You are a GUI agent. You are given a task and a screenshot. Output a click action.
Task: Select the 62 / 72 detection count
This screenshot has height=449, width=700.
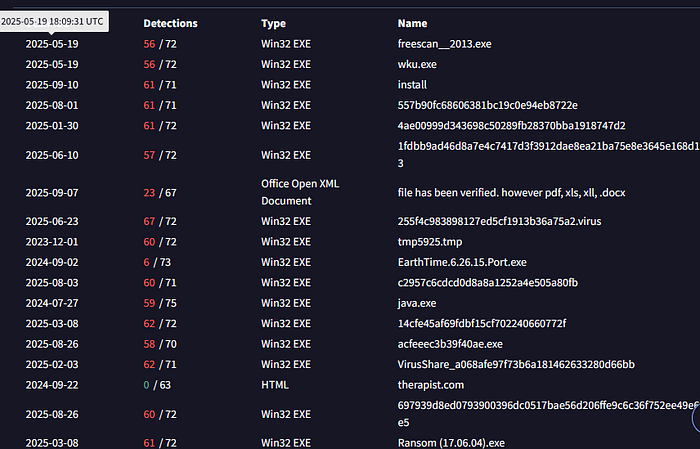[160, 324]
